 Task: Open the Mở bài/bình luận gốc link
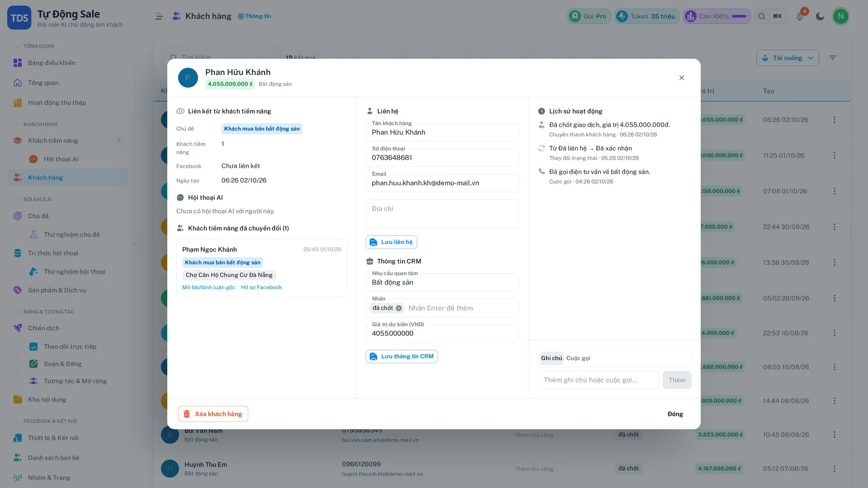[209, 287]
